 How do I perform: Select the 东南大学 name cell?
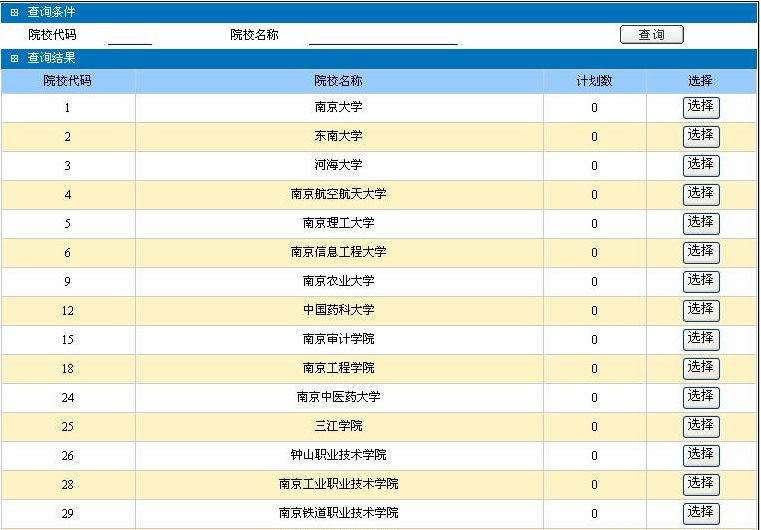[339, 136]
